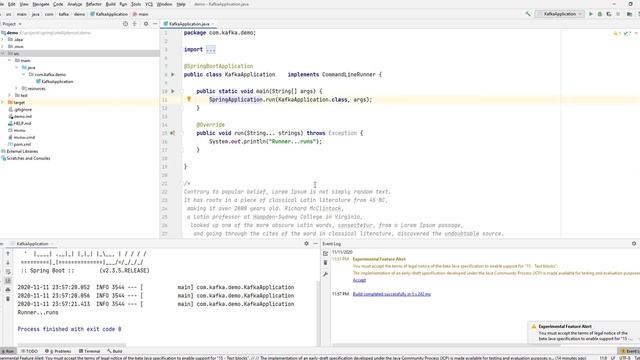The width and height of the screenshot is (640, 360).
Task: Open TODO tool window tab
Action: (29, 351)
